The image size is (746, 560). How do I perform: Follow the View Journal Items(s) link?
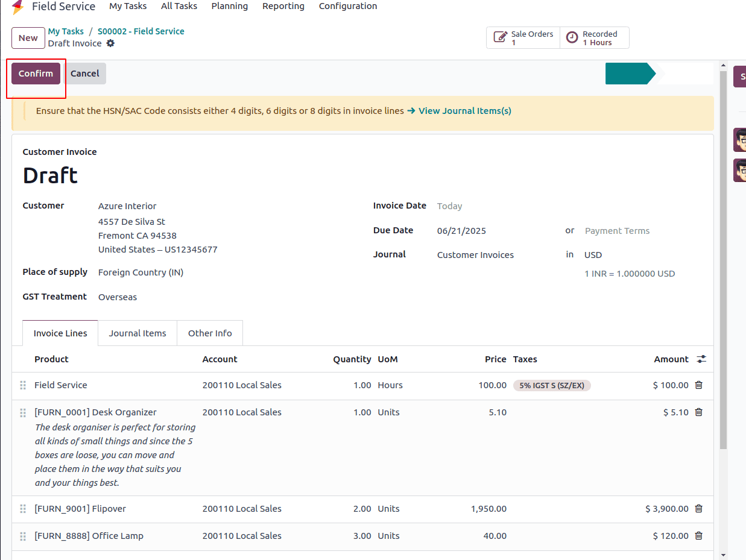click(464, 111)
